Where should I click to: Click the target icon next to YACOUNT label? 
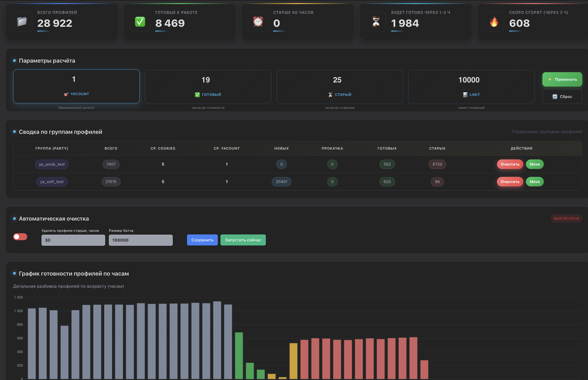(66, 94)
